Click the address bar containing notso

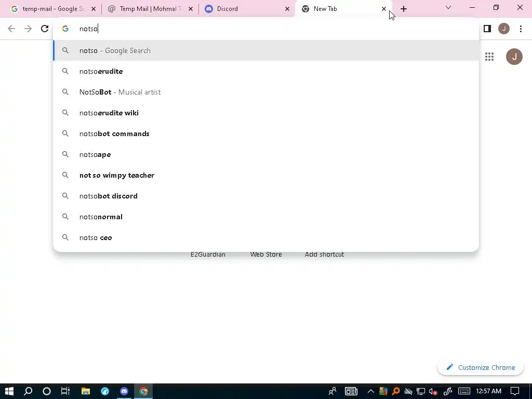(x=266, y=29)
